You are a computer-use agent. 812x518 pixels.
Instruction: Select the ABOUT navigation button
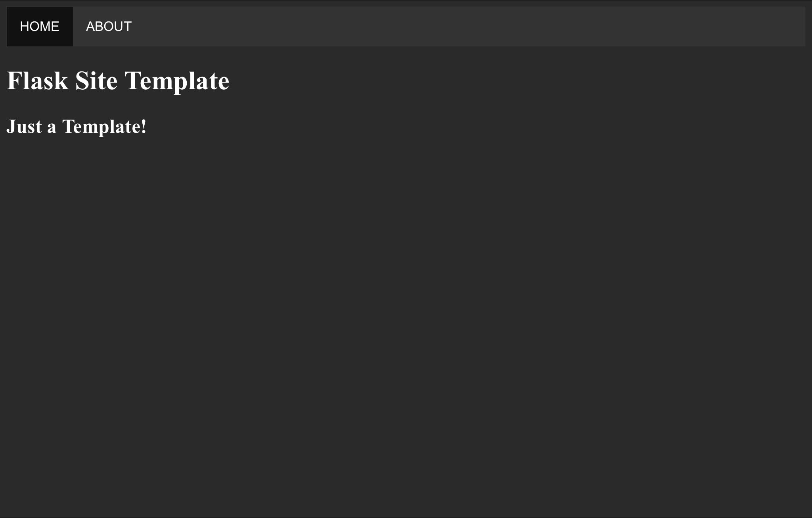point(109,27)
